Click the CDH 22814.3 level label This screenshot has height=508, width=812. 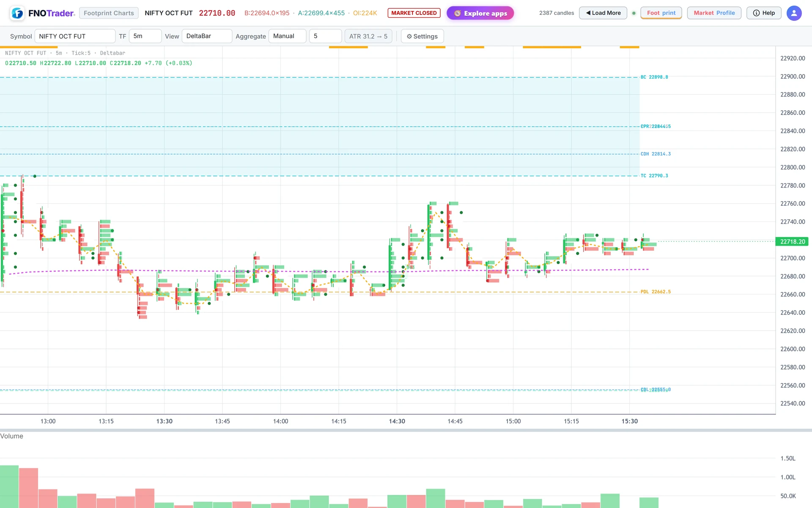pyautogui.click(x=656, y=154)
